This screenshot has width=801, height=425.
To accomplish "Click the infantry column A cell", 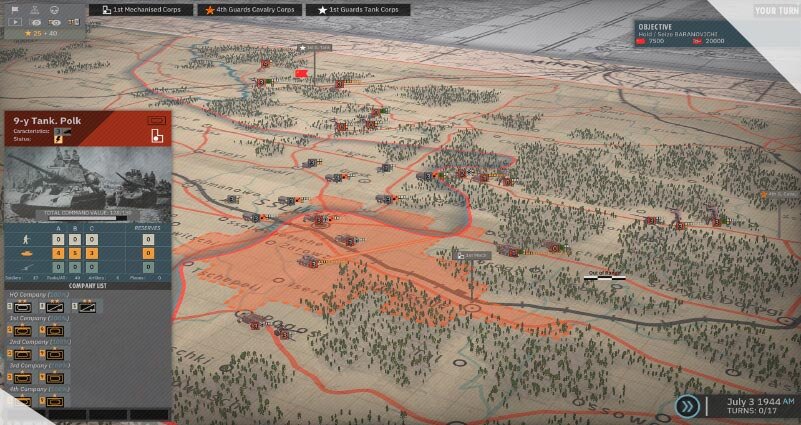I will pos(58,239).
